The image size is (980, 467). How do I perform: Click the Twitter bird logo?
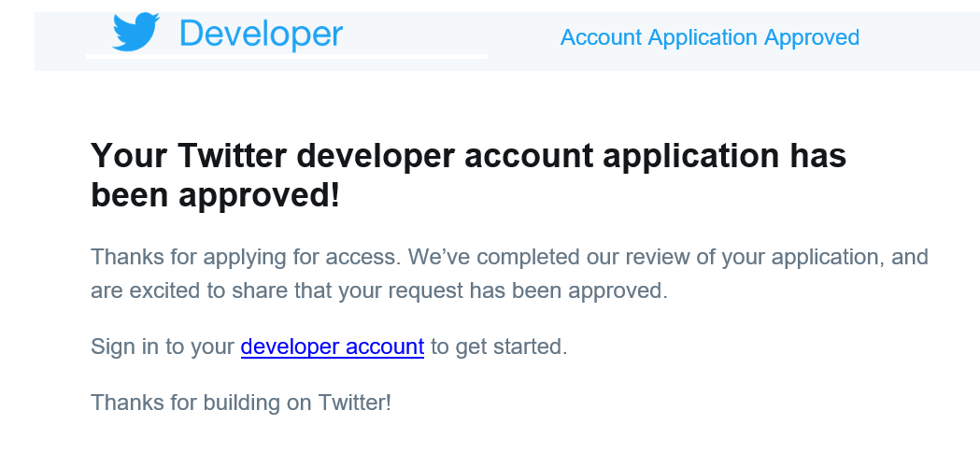coord(135,31)
